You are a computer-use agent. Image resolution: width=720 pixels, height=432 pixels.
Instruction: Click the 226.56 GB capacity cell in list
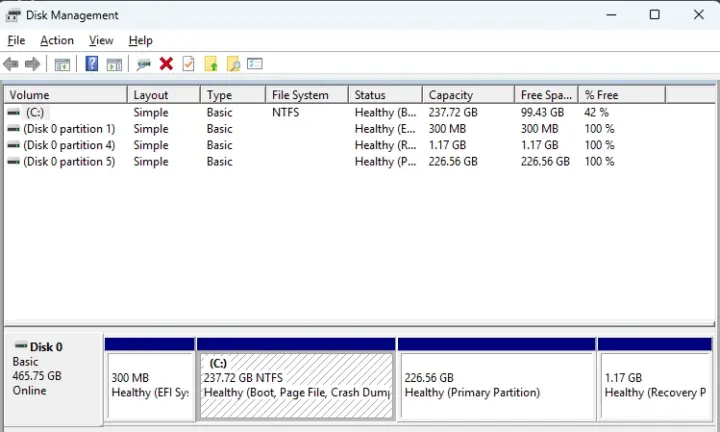[453, 162]
